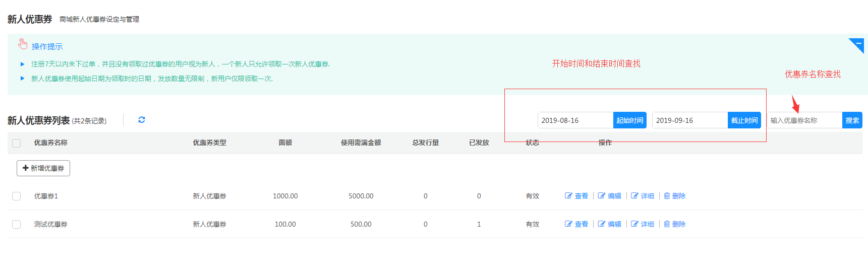Edit the 测试优惠券 coupon

click(x=609, y=224)
